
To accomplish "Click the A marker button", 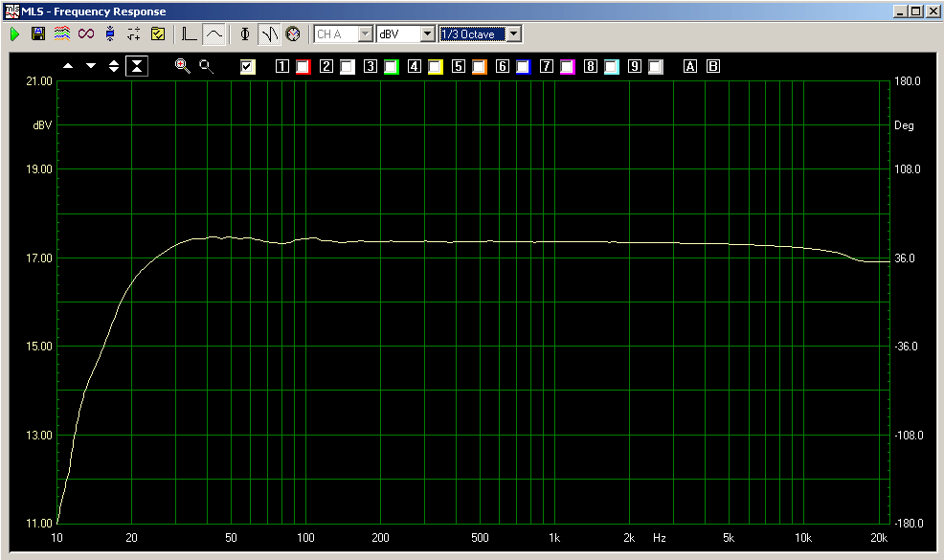I will (690, 66).
